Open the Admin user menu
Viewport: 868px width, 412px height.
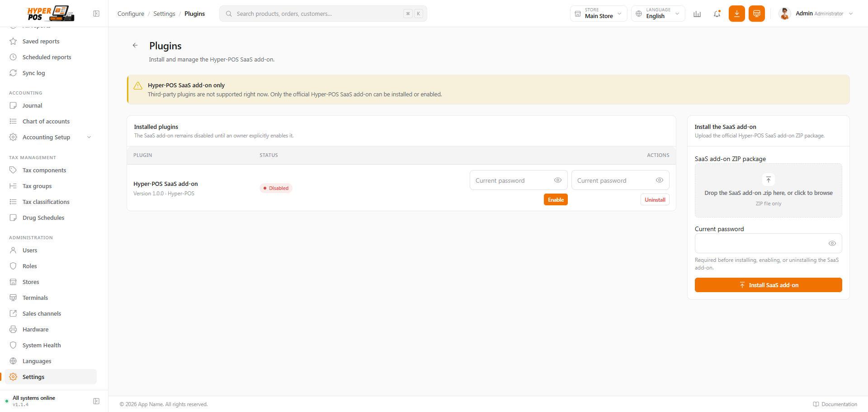pos(816,14)
